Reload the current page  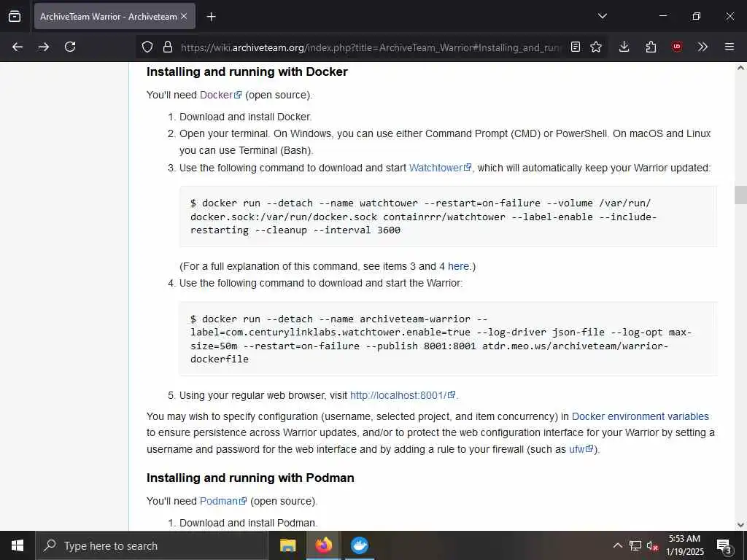click(70, 47)
